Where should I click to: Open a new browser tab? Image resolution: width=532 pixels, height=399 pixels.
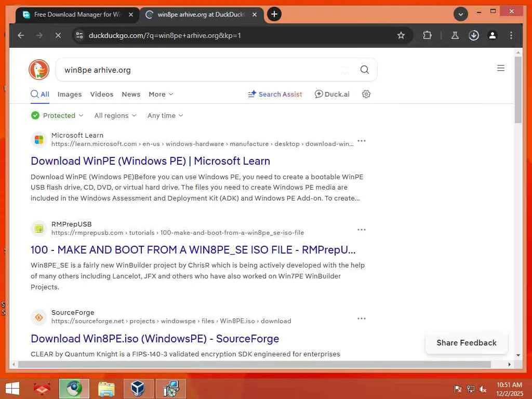tap(274, 14)
